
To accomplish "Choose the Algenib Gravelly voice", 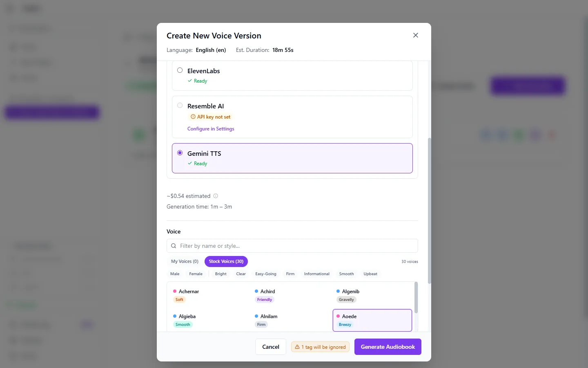I will 372,295.
